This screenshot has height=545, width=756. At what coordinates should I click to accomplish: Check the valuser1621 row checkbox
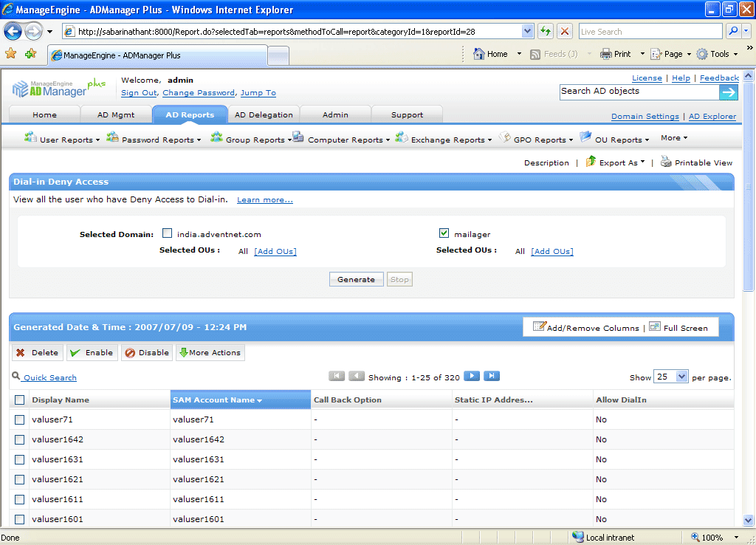[x=19, y=479]
